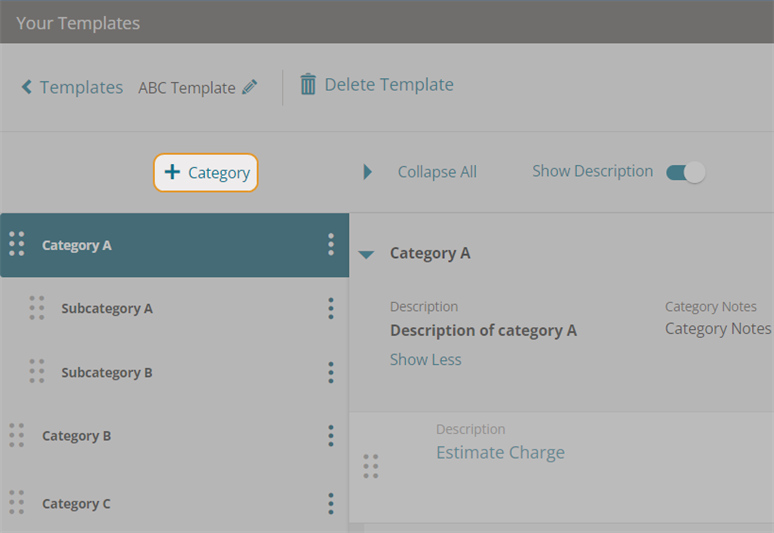Screen dimensions: 774x533
Task: Click the drag handle of Category B
Action: click(17, 435)
